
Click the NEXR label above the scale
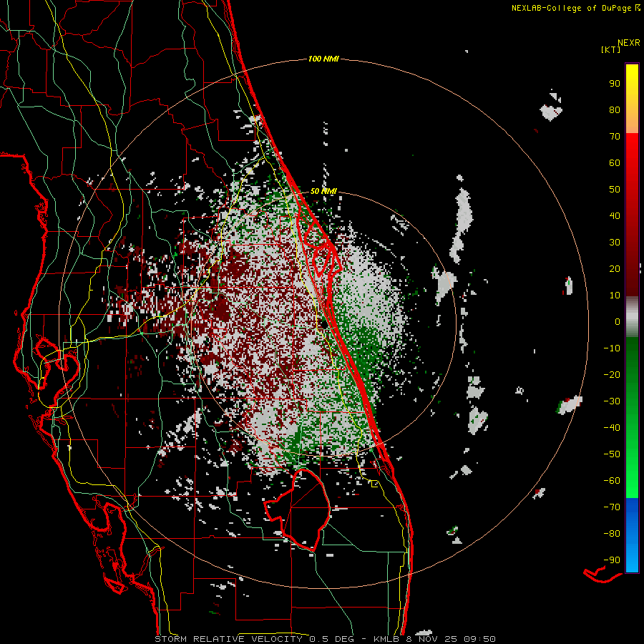[x=629, y=43]
